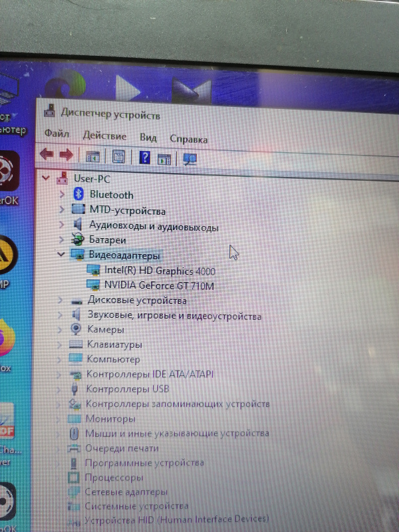Screen dimensions: 399x532
Task: Click the Процессоры chip icon
Action: click(x=74, y=477)
